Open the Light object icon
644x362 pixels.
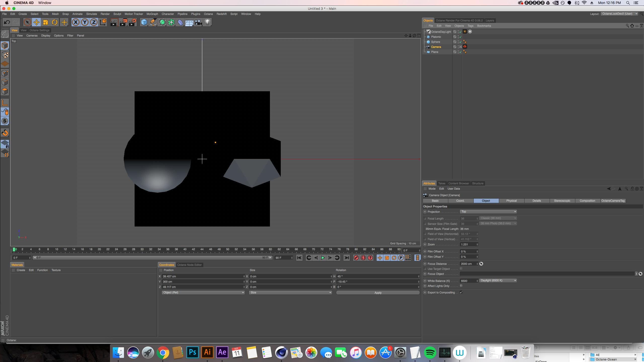point(207,22)
